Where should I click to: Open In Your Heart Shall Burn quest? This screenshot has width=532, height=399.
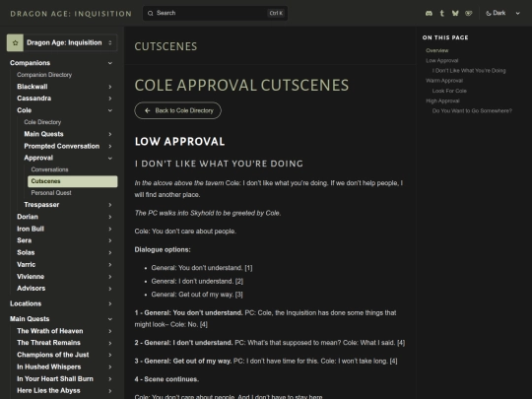pyautogui.click(x=55, y=379)
